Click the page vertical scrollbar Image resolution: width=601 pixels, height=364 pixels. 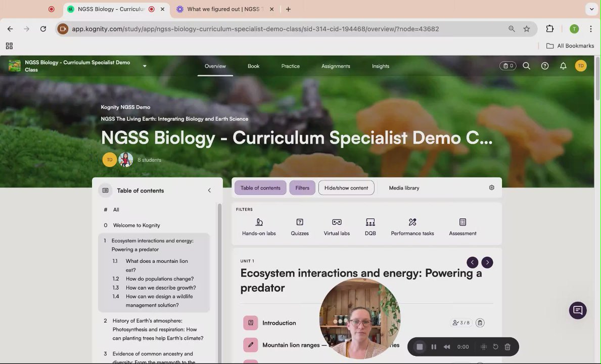597,78
